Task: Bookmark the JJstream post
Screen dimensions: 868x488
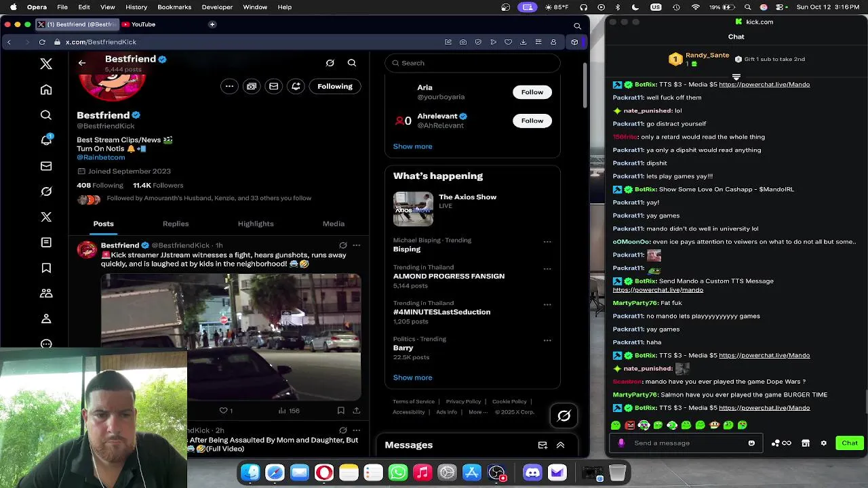Action: pyautogui.click(x=340, y=410)
